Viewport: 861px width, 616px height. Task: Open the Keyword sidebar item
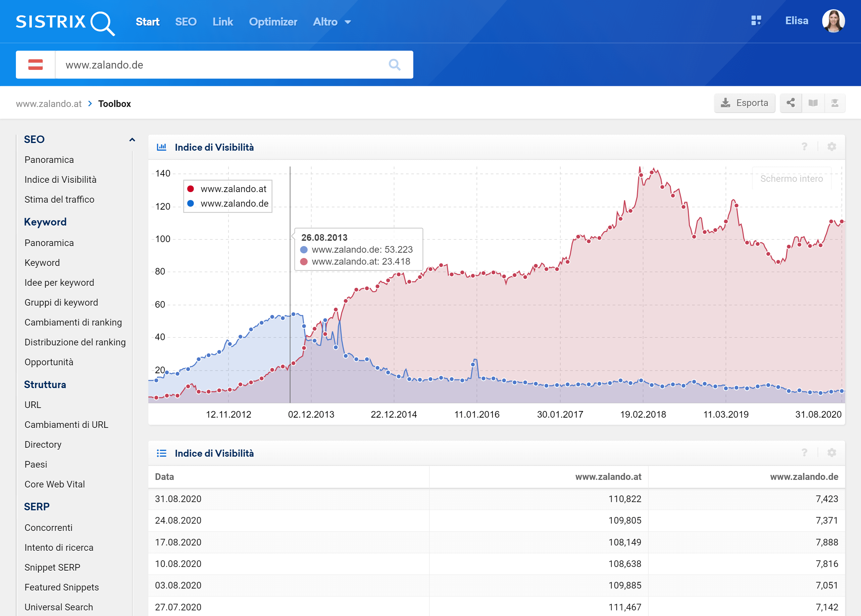click(x=42, y=263)
